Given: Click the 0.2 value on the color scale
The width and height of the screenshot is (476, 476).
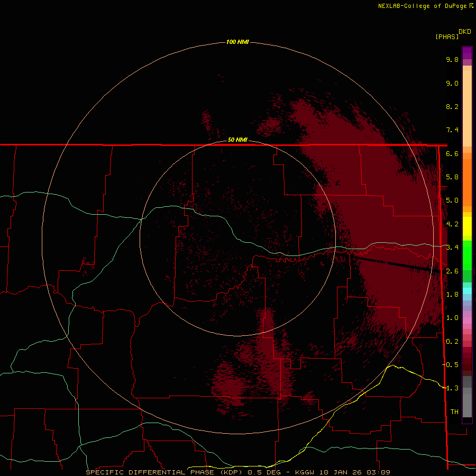Looking at the screenshot, I should click(452, 341).
